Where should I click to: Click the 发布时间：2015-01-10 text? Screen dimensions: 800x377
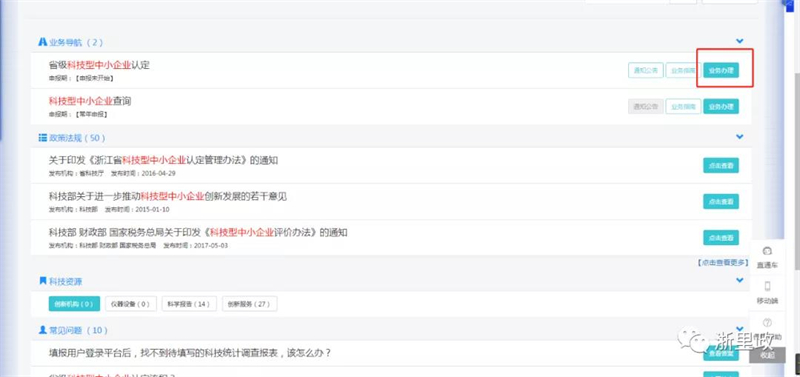137,210
